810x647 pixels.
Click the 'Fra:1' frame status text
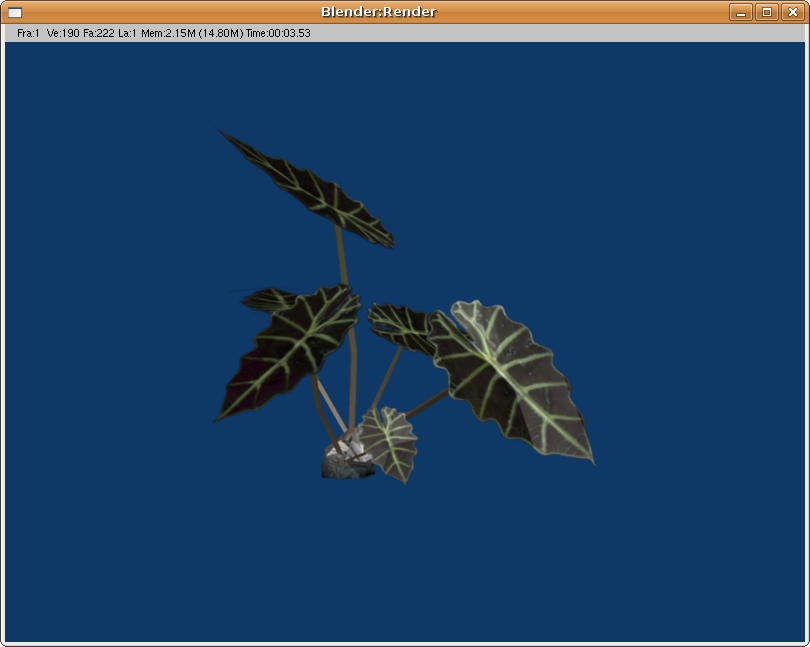[28, 33]
